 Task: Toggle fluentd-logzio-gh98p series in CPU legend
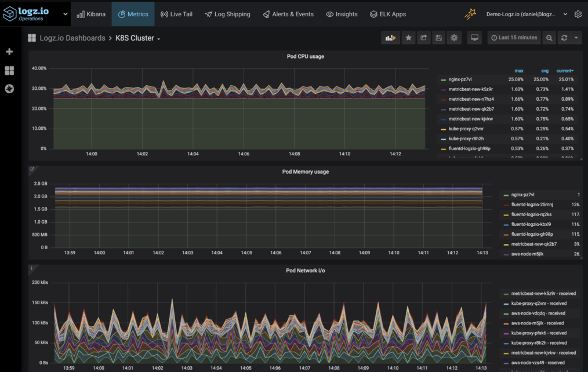[469, 149]
